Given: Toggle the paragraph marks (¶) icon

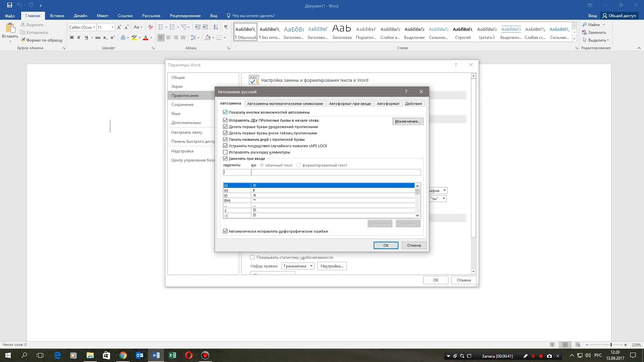Looking at the screenshot, I should [x=226, y=27].
